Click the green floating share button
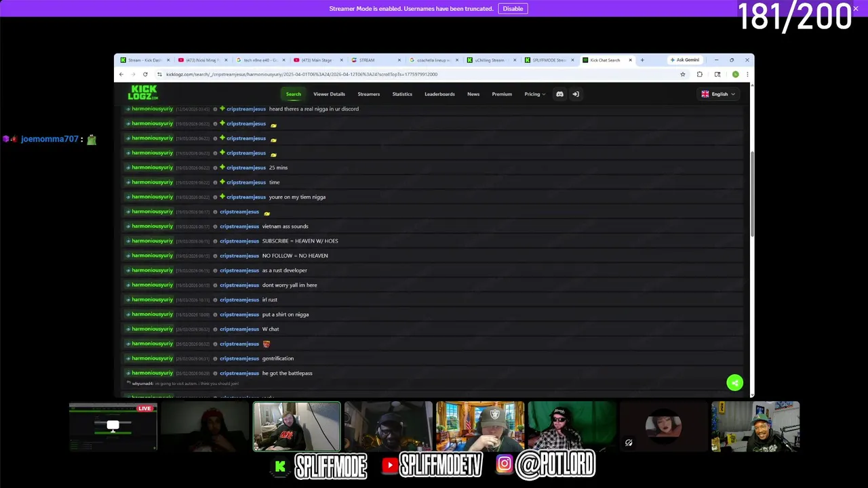 [735, 383]
